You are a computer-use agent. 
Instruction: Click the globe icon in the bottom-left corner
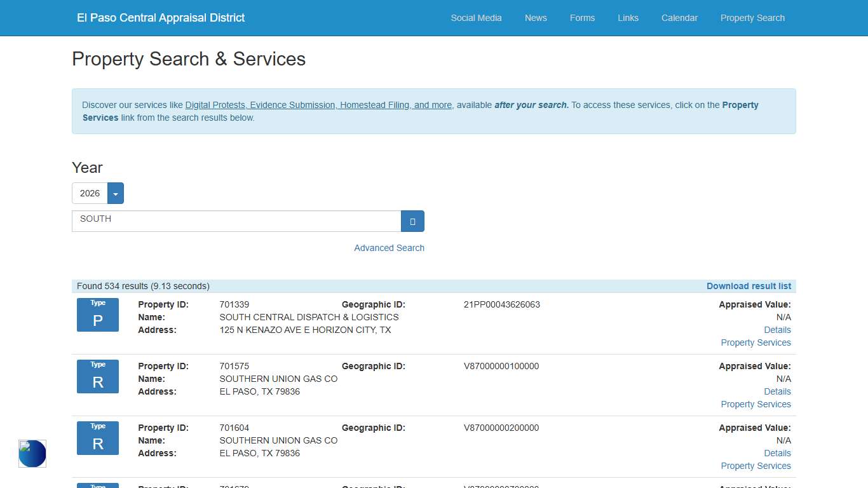pyautogui.click(x=32, y=454)
